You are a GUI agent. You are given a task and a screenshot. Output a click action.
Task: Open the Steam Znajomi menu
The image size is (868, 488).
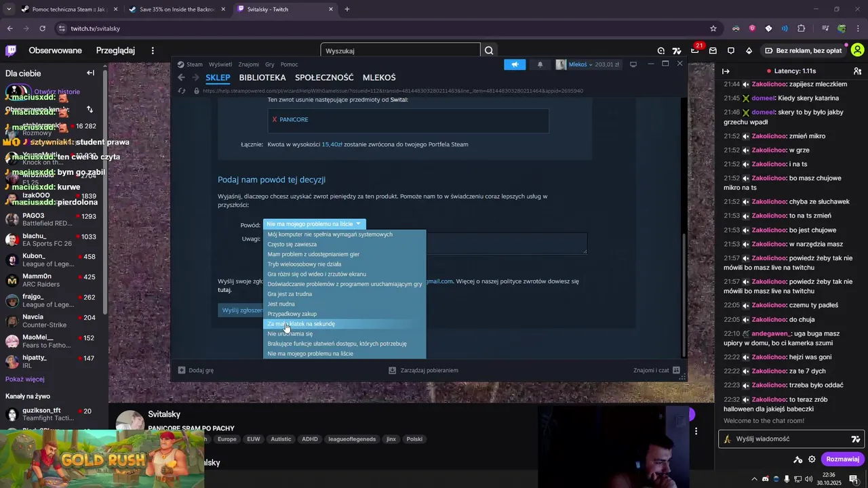pyautogui.click(x=249, y=64)
